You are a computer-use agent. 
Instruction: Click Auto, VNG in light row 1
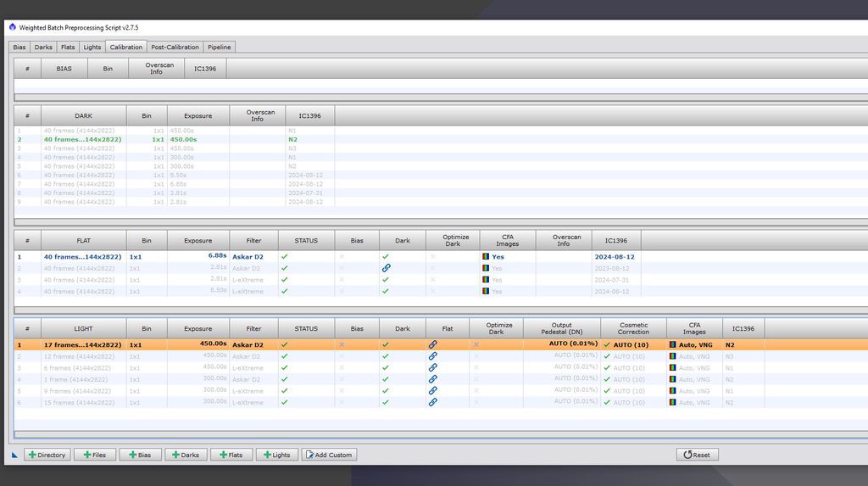click(x=695, y=344)
